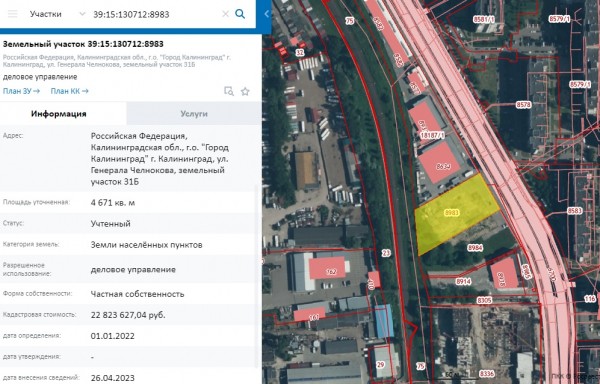Click Частная собственность value
The height and width of the screenshot is (384, 600).
137,294
